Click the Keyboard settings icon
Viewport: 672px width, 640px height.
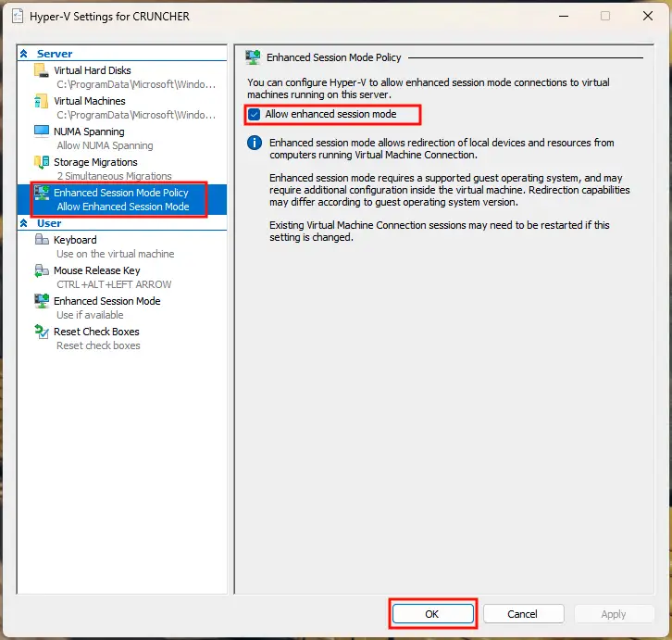tap(42, 239)
